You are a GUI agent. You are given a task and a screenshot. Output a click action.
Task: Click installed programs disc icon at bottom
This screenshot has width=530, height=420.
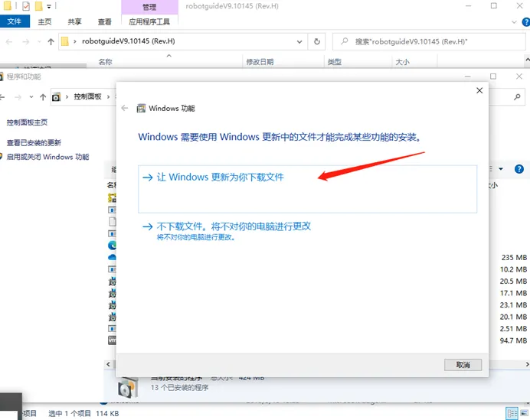click(128, 387)
